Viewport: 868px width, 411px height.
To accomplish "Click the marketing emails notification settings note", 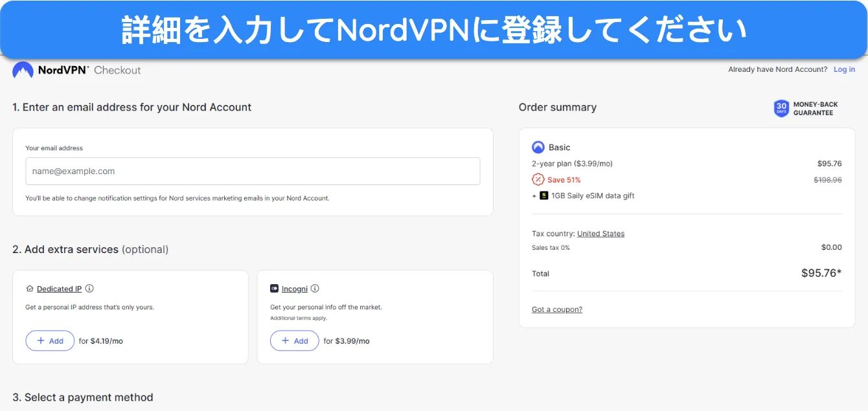I will tap(177, 198).
